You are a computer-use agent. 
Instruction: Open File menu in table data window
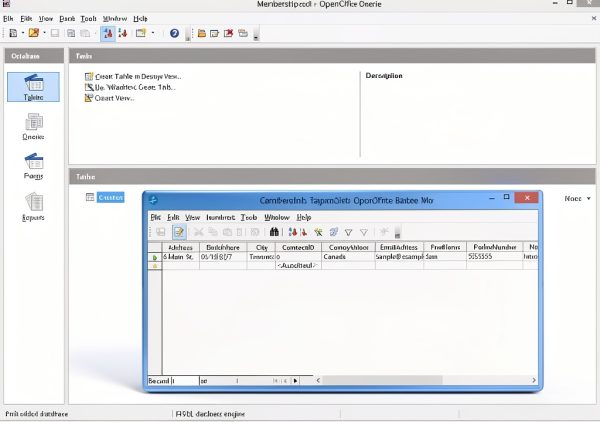(155, 217)
